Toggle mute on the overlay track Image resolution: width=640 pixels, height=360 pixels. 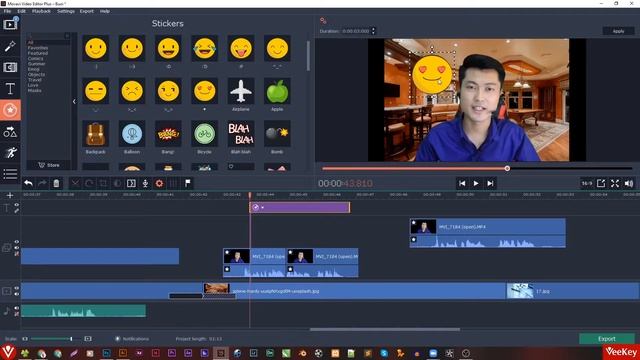[x=17, y=253]
